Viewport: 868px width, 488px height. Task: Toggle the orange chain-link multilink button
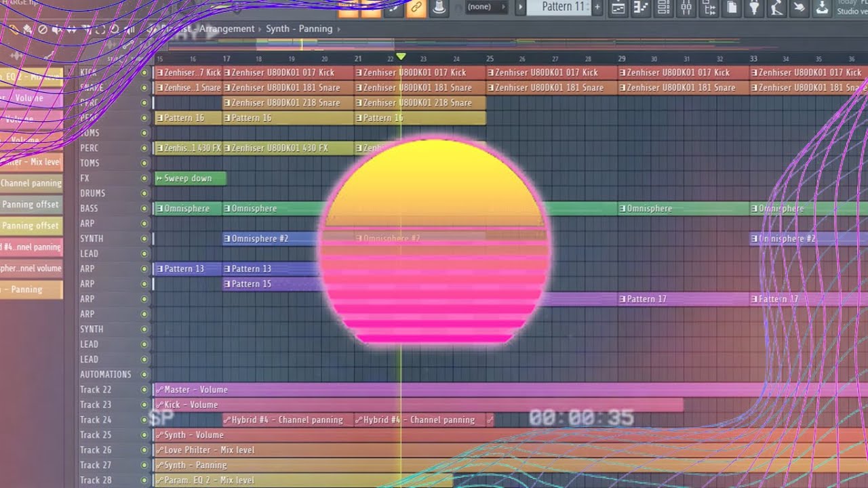point(415,7)
